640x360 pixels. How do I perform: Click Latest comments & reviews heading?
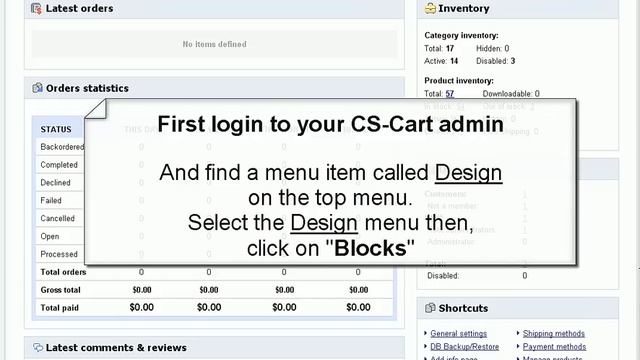[116, 348]
